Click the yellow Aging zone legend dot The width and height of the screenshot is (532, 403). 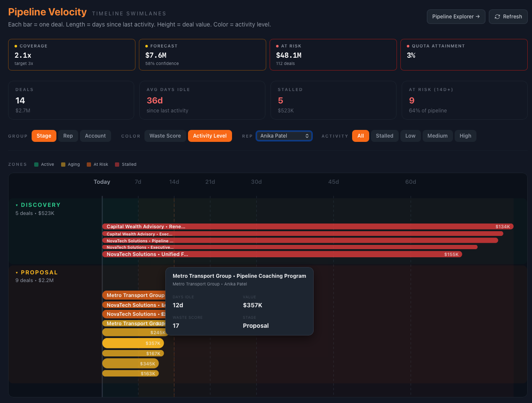(x=62, y=164)
